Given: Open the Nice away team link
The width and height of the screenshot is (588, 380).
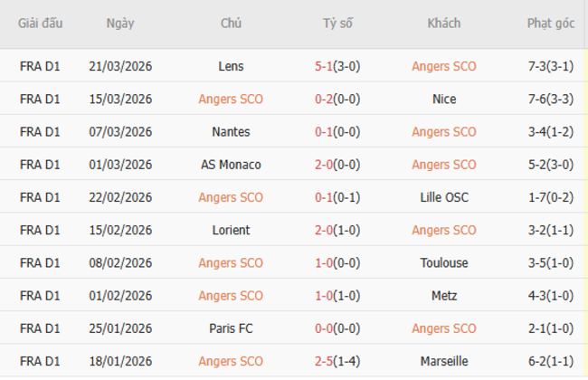Looking at the screenshot, I should click(x=444, y=99).
